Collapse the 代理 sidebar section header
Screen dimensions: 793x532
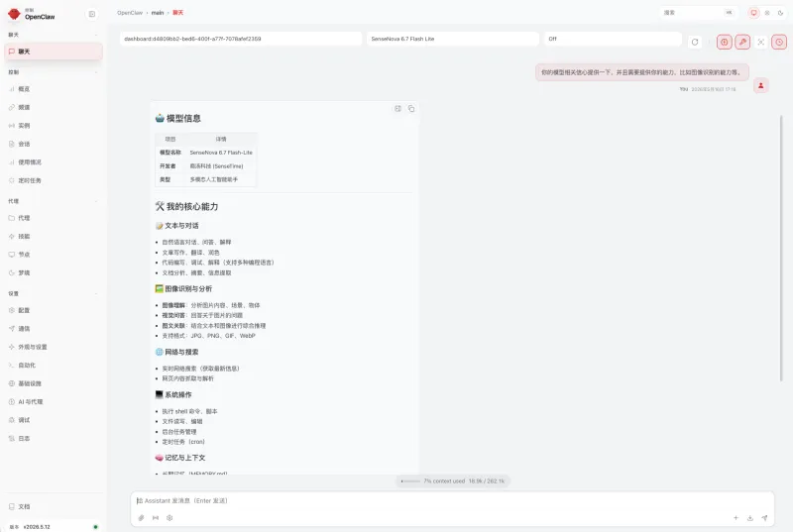coord(54,201)
